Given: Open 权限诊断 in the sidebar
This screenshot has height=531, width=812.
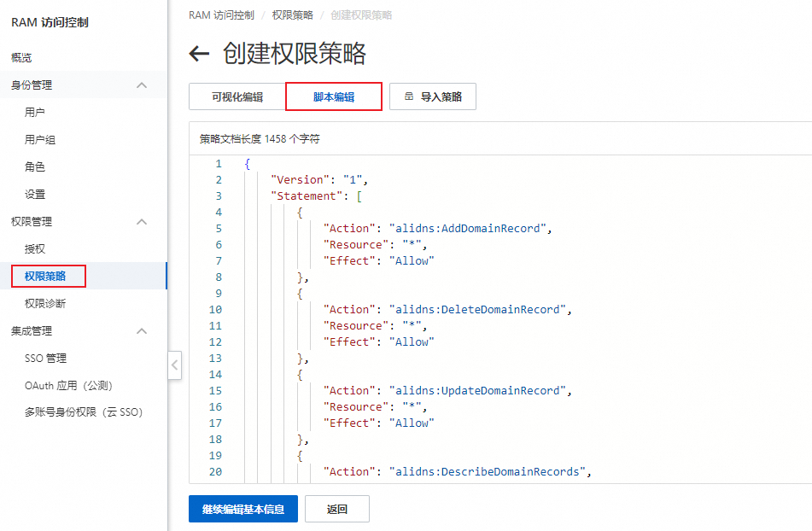Looking at the screenshot, I should [45, 304].
